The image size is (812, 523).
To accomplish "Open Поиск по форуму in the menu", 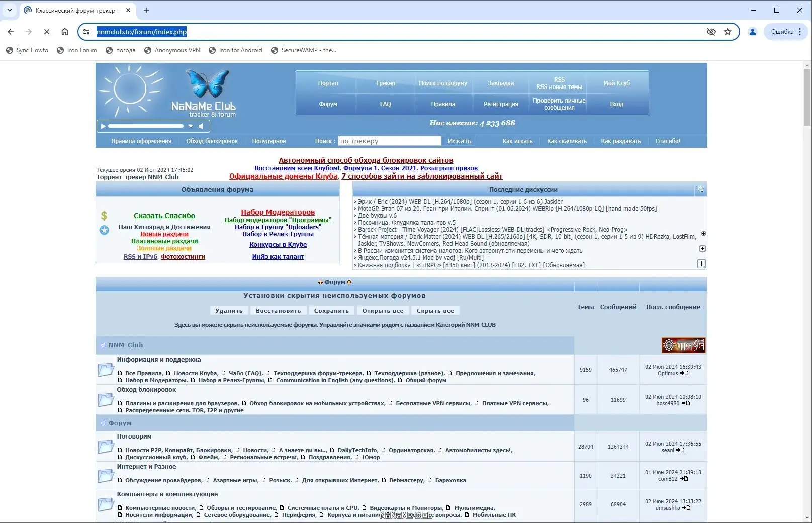I will [x=443, y=83].
